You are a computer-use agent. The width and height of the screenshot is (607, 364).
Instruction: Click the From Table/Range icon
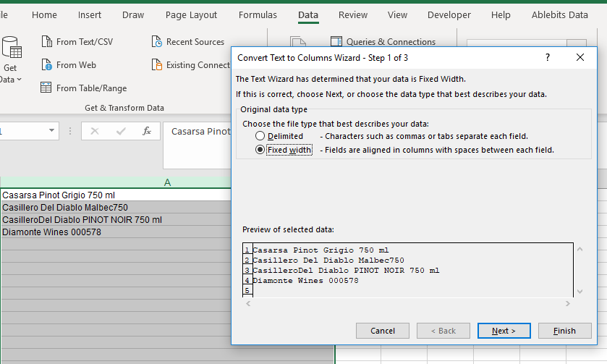pos(46,88)
